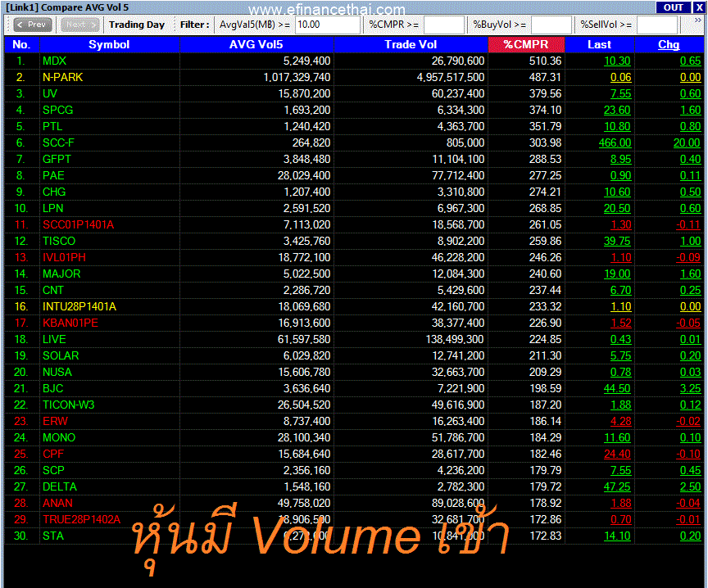Image resolution: width=708 pixels, height=588 pixels.
Task: Click AVG Vol5 value 61,597,580 for LIVE
Action: click(x=304, y=339)
